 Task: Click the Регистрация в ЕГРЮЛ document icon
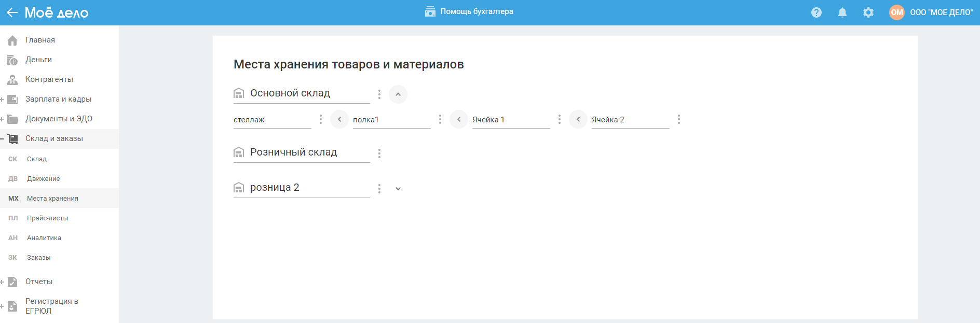pos(12,306)
